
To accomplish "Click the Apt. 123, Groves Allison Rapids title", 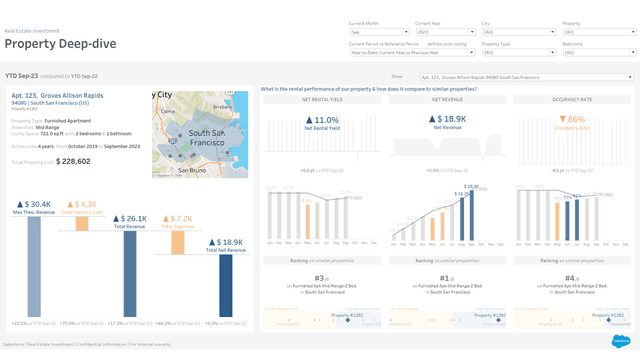I will coord(57,96).
